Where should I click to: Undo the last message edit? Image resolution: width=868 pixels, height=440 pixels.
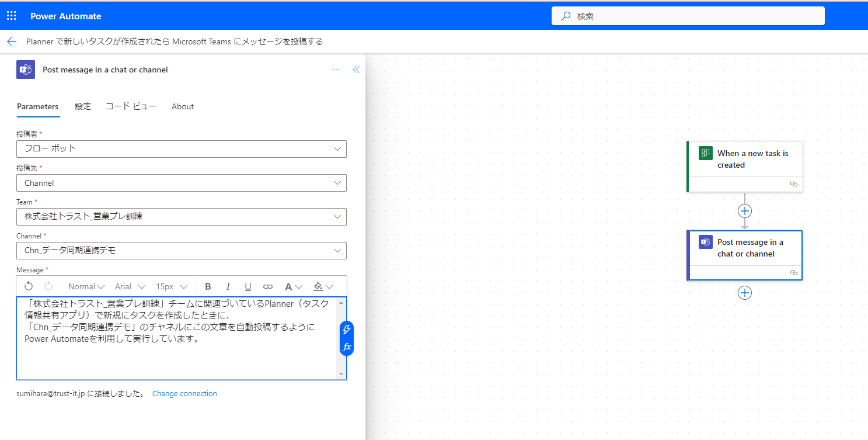[29, 286]
